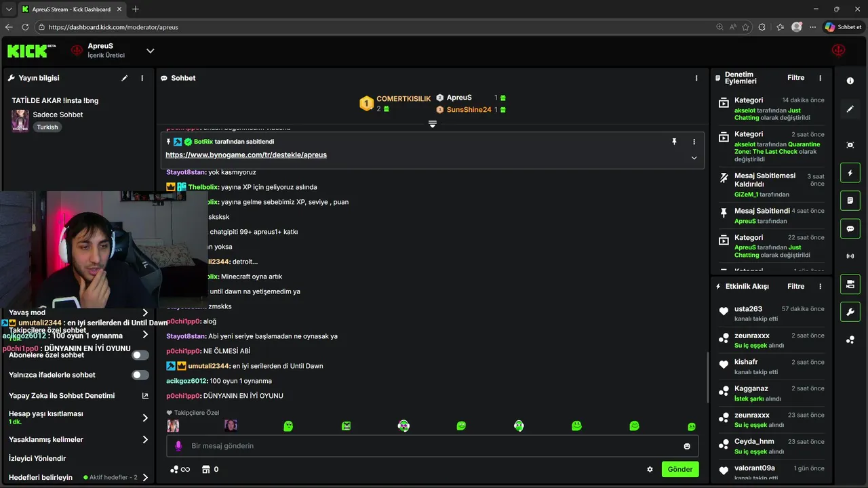
Task: Bookmark page with star icon
Action: [x=746, y=27]
